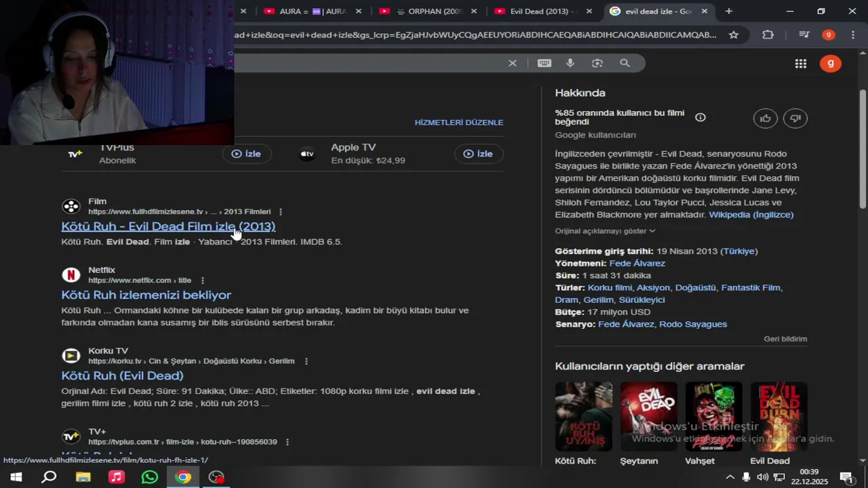Click HİZMETLERİ DÜZENLE link
The image size is (868, 488).
459,123
